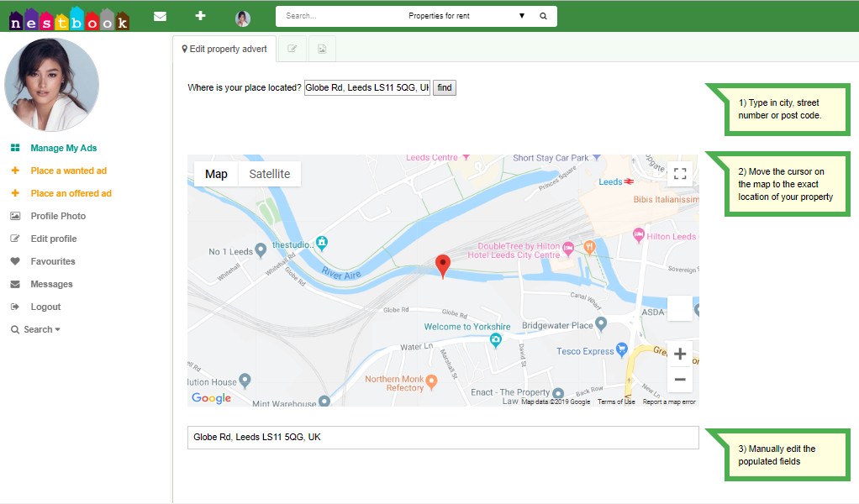The image size is (859, 504).
Task: Toggle fullscreen view on the map
Action: coord(680,174)
